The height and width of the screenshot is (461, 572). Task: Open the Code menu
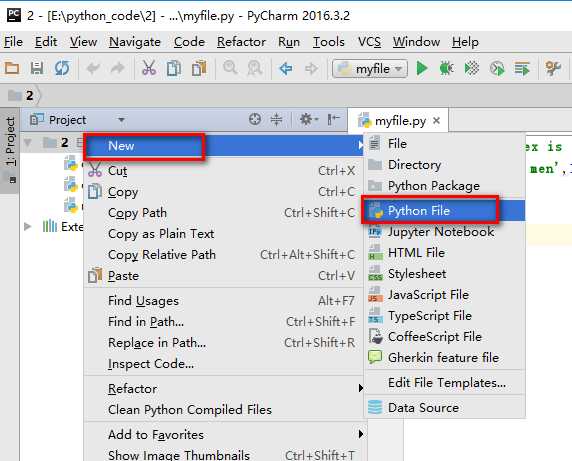(x=189, y=42)
